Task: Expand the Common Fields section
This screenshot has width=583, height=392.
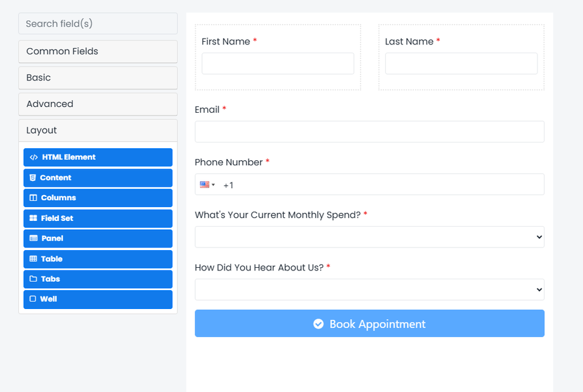Action: point(98,51)
